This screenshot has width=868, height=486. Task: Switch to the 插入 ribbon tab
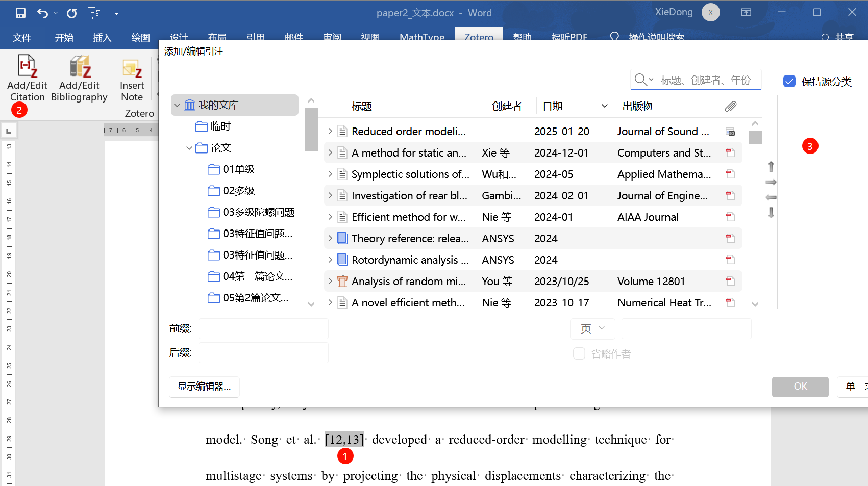(x=102, y=38)
